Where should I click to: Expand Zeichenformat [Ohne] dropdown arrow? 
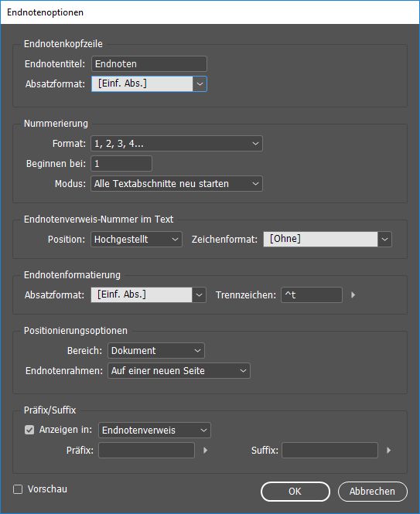(384, 240)
